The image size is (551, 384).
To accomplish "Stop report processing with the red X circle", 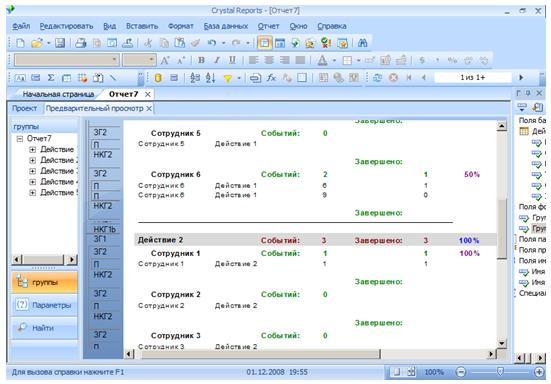I will 393,78.
